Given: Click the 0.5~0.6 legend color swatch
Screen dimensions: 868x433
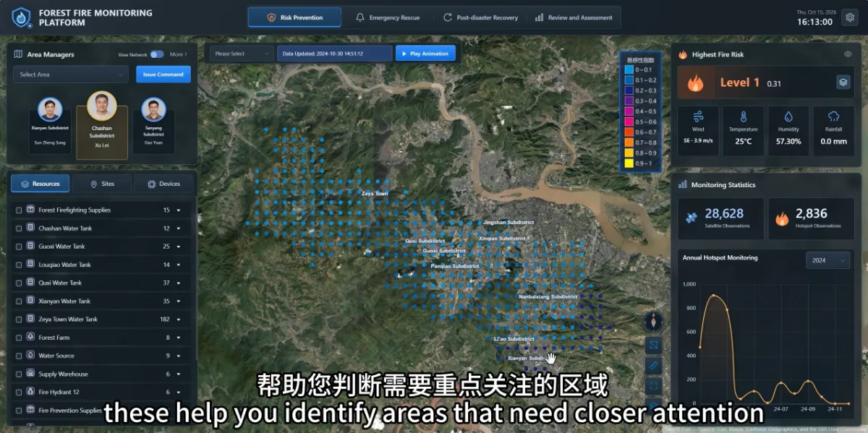Looking at the screenshot, I should pyautogui.click(x=629, y=121).
